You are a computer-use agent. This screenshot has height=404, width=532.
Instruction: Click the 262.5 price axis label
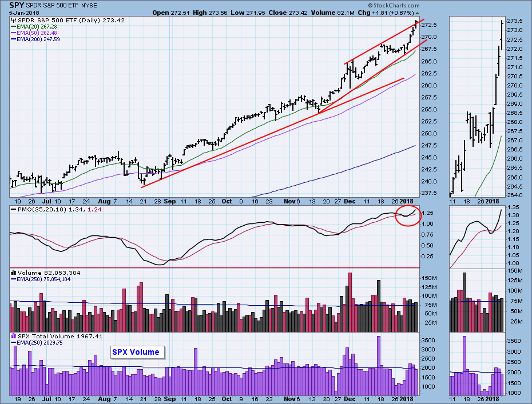click(429, 74)
